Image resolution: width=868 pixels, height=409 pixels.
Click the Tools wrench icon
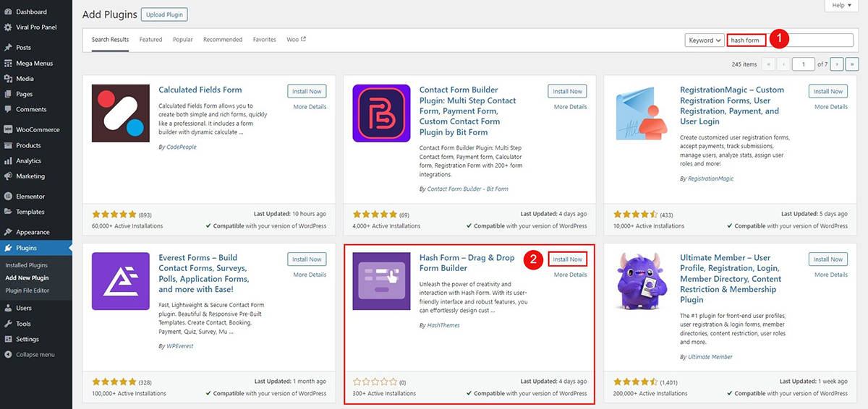[7, 324]
